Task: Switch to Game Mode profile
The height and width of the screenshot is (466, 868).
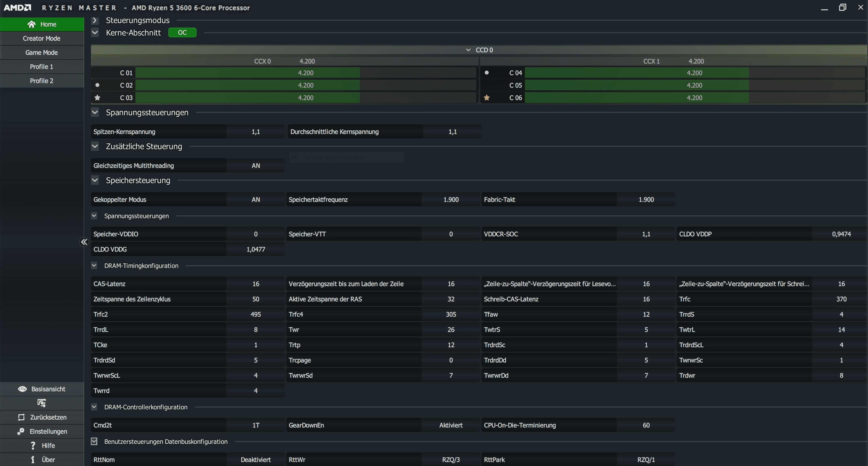Action: pos(41,53)
